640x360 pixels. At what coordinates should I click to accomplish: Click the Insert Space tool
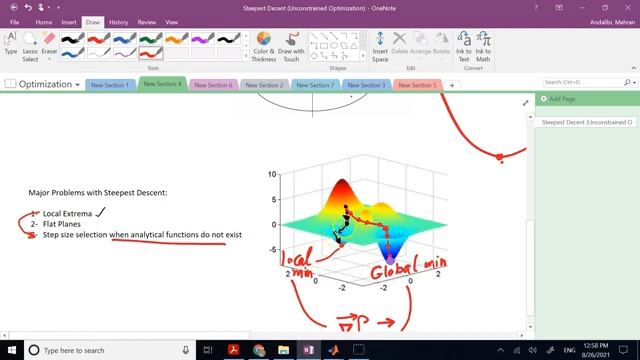pos(380,47)
